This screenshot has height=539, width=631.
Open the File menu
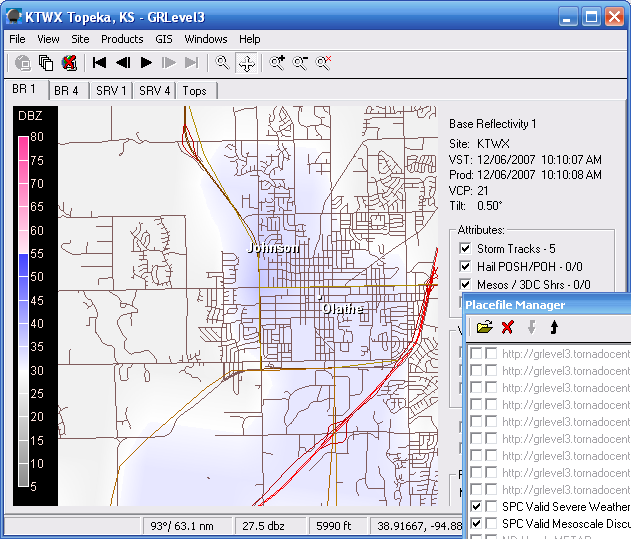pos(17,39)
